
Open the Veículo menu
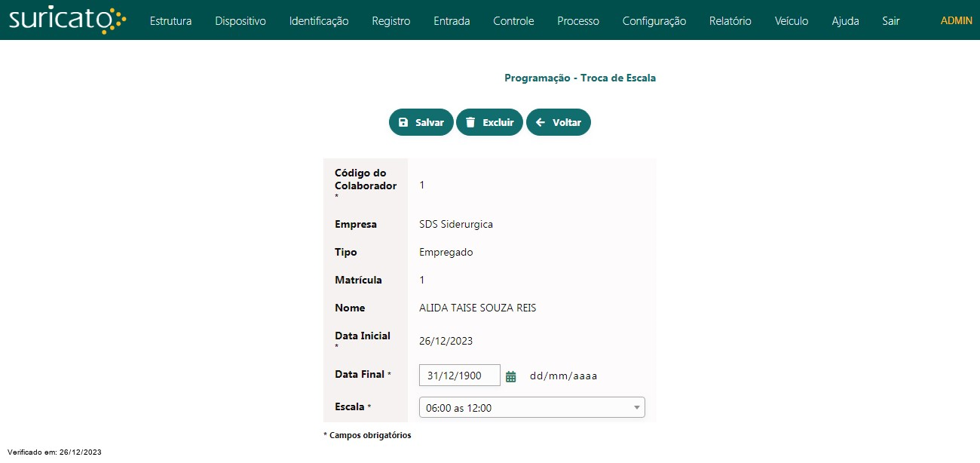click(x=792, y=21)
